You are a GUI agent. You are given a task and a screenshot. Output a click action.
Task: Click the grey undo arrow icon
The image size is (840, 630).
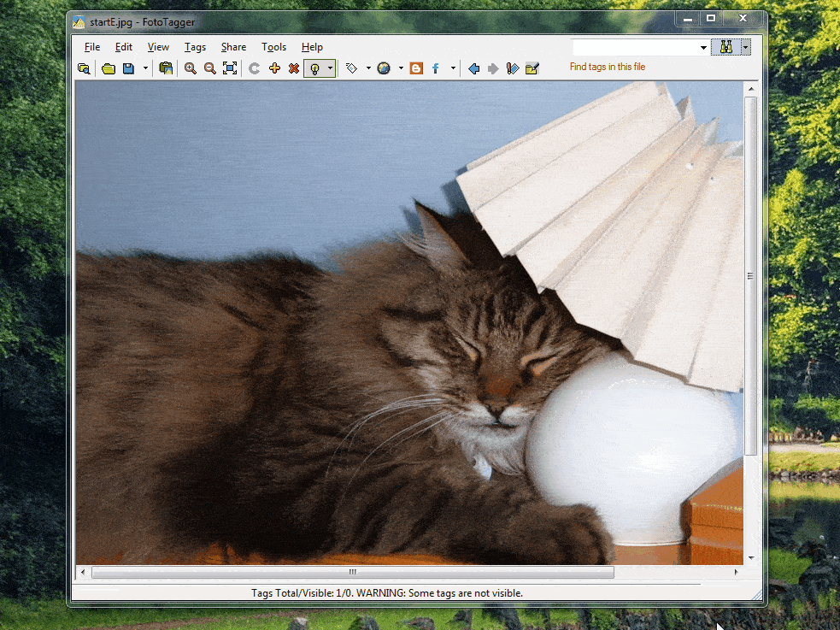[x=255, y=68]
